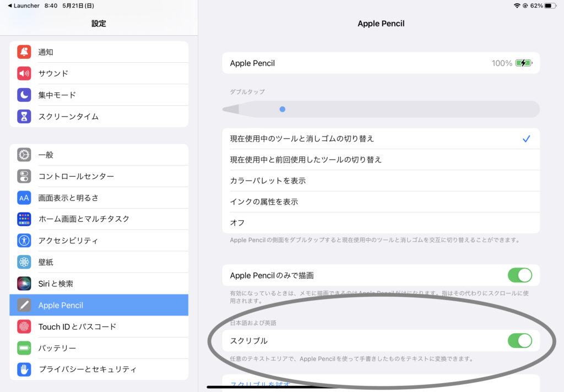Tap the 通知 bell icon
Image resolution: width=564 pixels, height=392 pixels.
[x=24, y=52]
